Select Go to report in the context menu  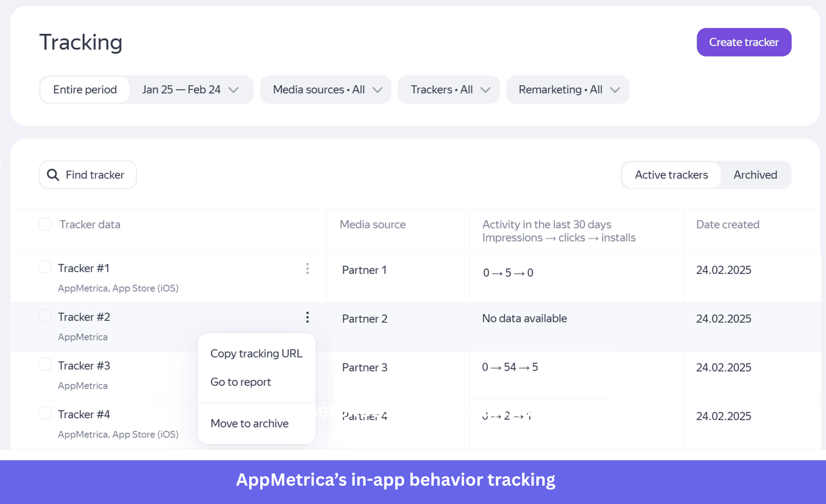point(240,382)
